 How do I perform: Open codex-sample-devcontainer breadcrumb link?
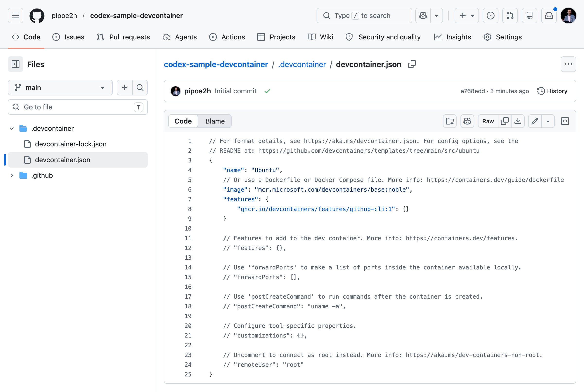coord(216,64)
